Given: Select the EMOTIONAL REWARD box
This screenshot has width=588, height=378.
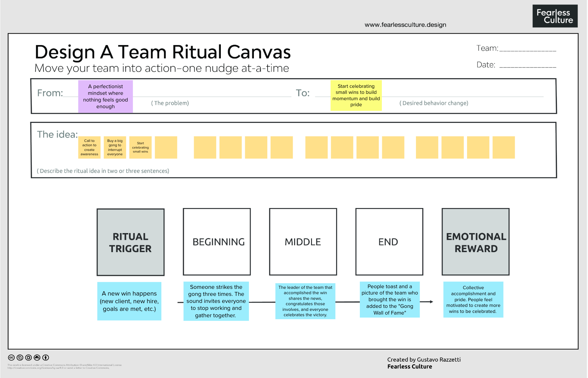Looking at the screenshot, I should point(475,242).
